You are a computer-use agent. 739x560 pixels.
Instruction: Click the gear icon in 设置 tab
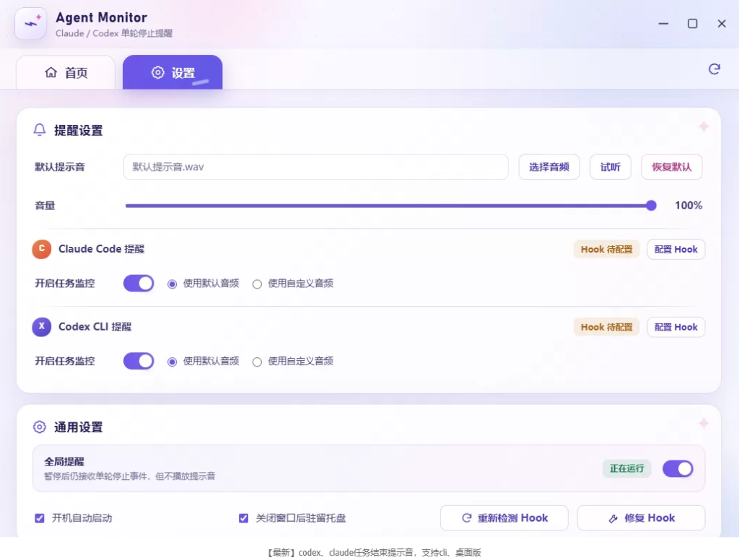coord(158,72)
